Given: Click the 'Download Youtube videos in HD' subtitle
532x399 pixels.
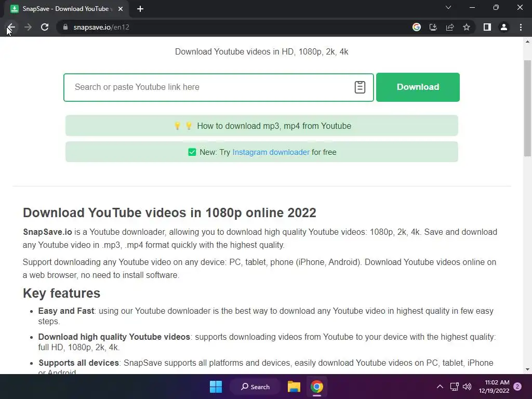Looking at the screenshot, I should coord(262,51).
